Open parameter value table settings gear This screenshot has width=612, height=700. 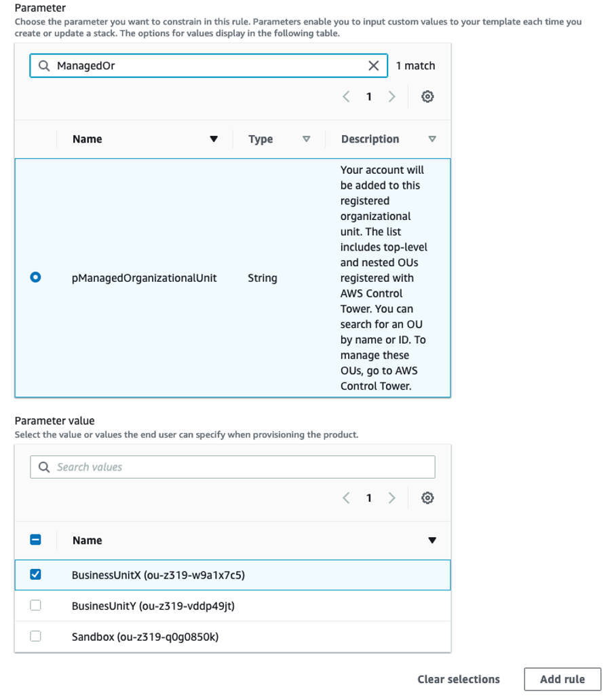click(427, 498)
